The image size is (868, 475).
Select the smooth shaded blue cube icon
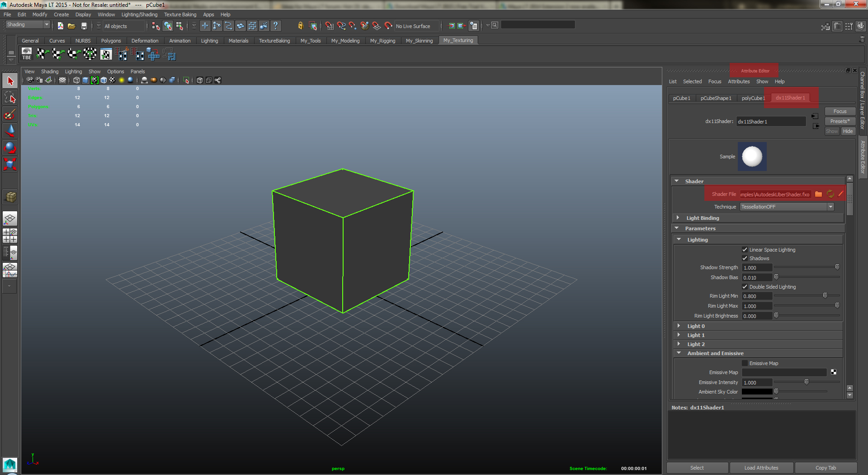(x=85, y=80)
